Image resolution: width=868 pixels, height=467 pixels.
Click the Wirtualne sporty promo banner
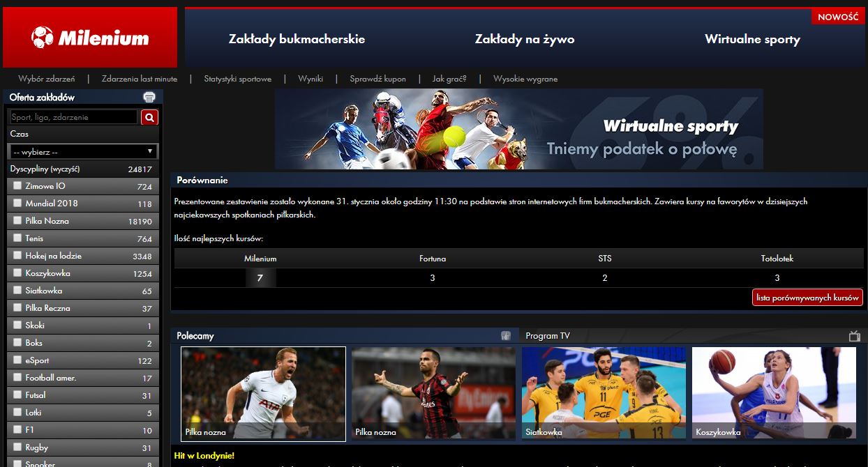[x=518, y=129]
